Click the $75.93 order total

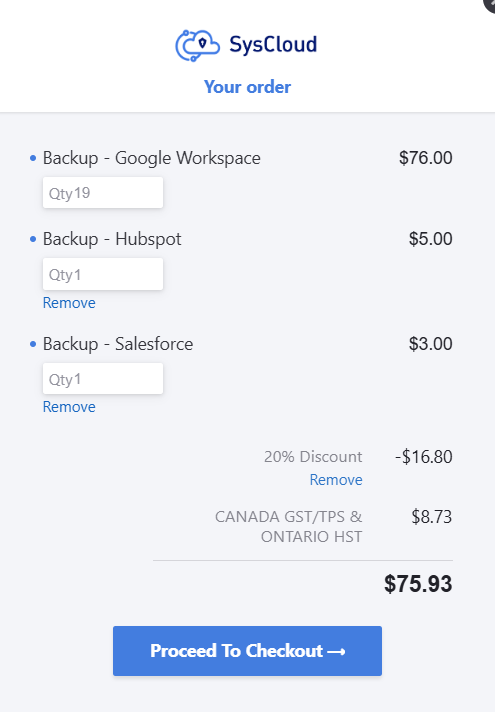[418, 583]
